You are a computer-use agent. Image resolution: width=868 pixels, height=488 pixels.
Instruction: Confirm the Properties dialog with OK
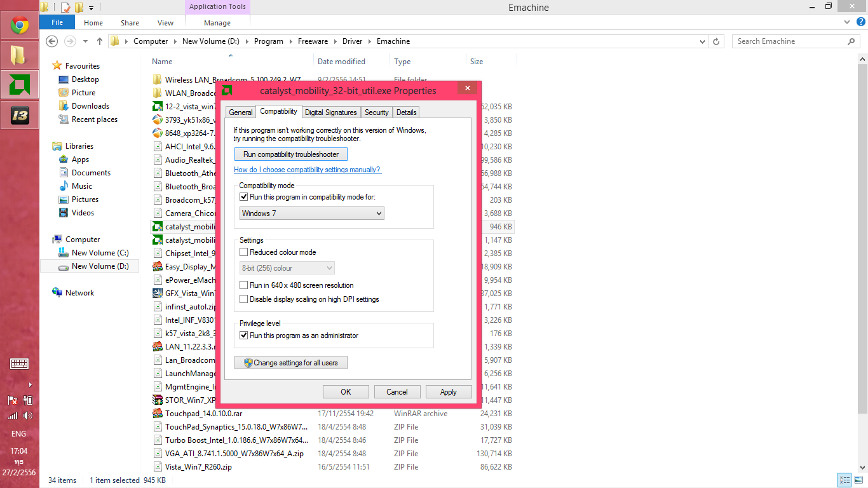click(x=346, y=392)
